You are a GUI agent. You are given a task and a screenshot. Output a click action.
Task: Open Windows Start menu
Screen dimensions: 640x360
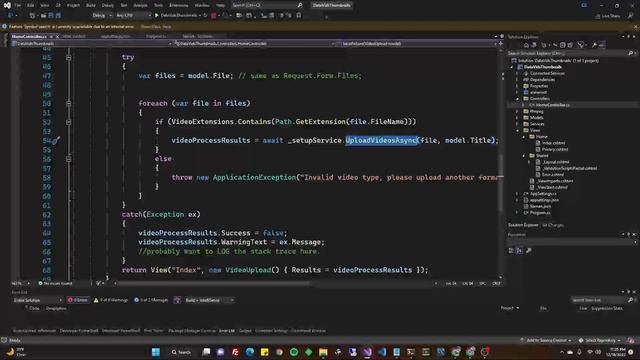click(x=156, y=352)
